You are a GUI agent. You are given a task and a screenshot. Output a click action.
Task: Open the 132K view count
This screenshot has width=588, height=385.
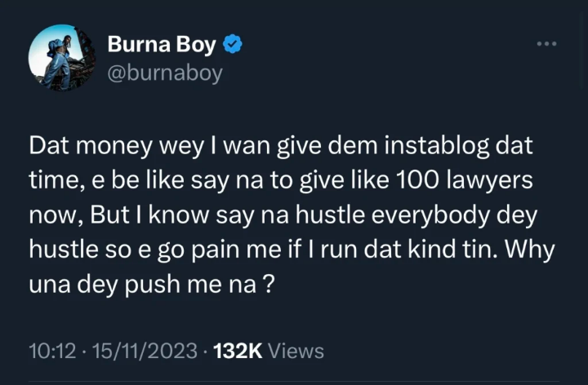pos(237,352)
